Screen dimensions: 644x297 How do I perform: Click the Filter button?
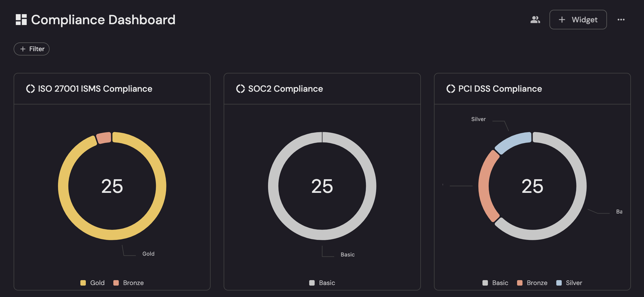coord(32,49)
